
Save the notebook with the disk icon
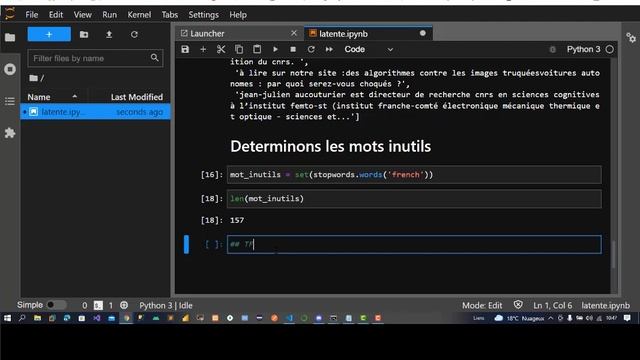[185, 49]
